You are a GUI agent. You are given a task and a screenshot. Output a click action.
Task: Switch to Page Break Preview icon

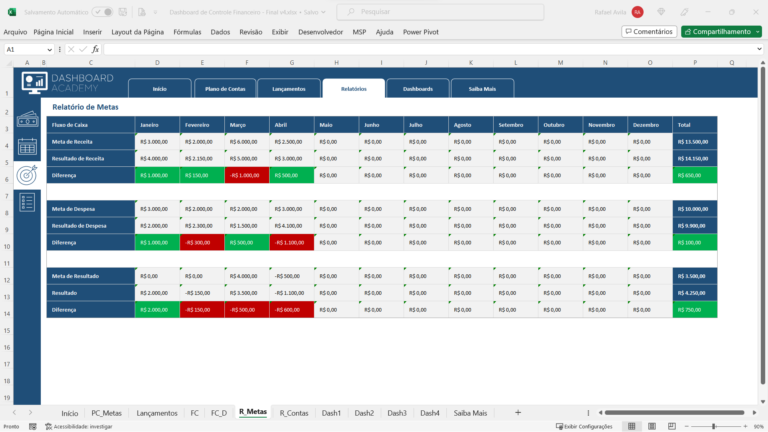[672, 426]
